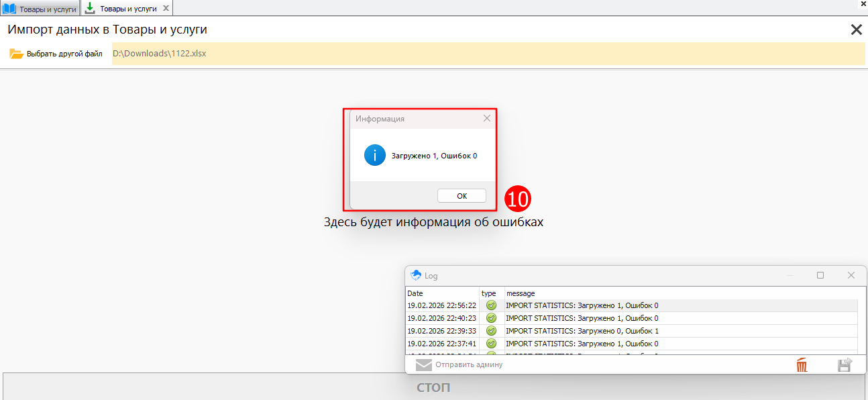This screenshot has width=868, height=400.
Task: Select the 22:39:33 log entry with Ошибок 1
Action: pos(581,331)
